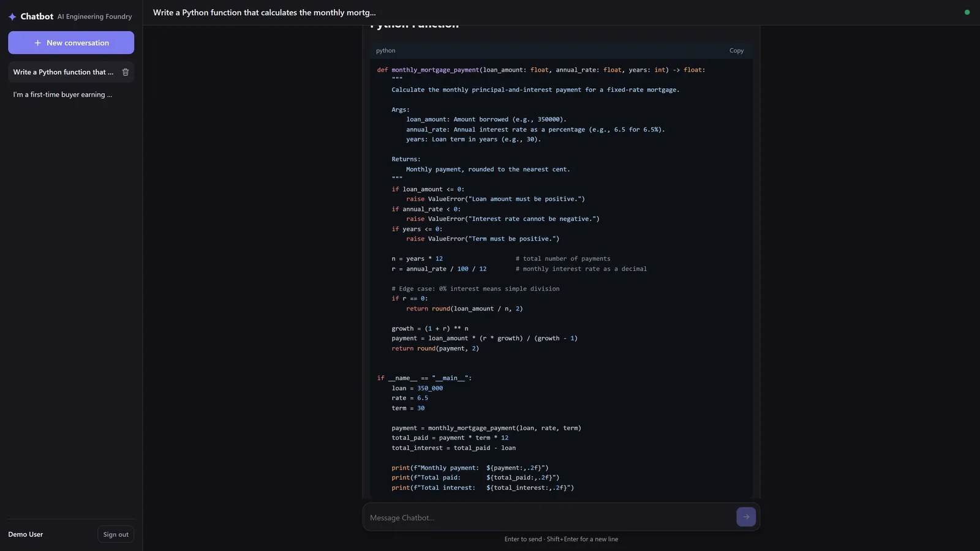Click the 'rate = 6.5' code line
Viewport: 980px width, 551px height.
click(410, 398)
